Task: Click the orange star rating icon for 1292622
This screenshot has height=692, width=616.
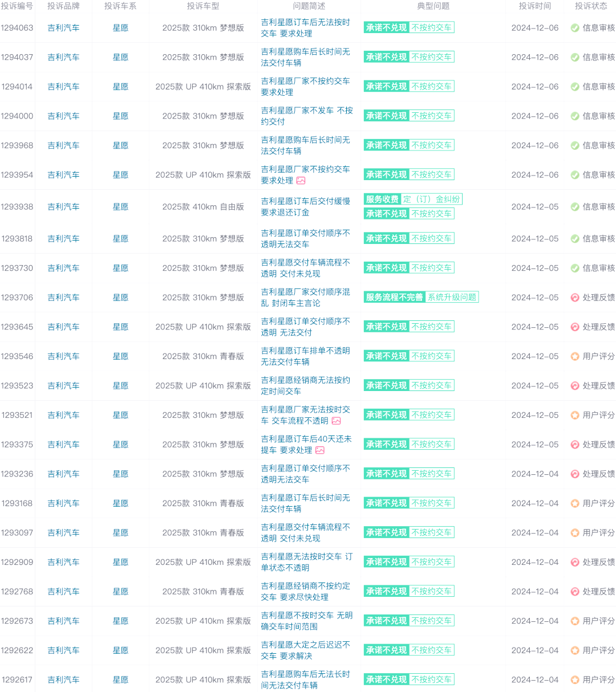Action: 575,650
